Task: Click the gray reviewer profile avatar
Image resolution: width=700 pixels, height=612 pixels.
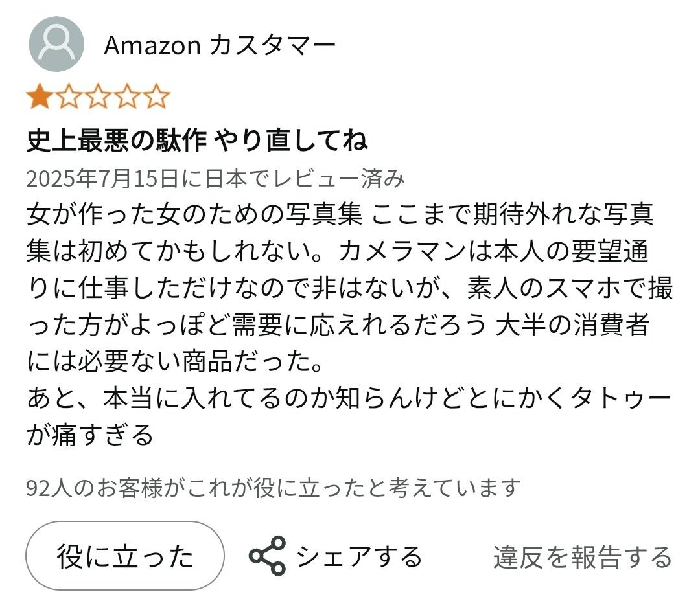Action: (56, 44)
